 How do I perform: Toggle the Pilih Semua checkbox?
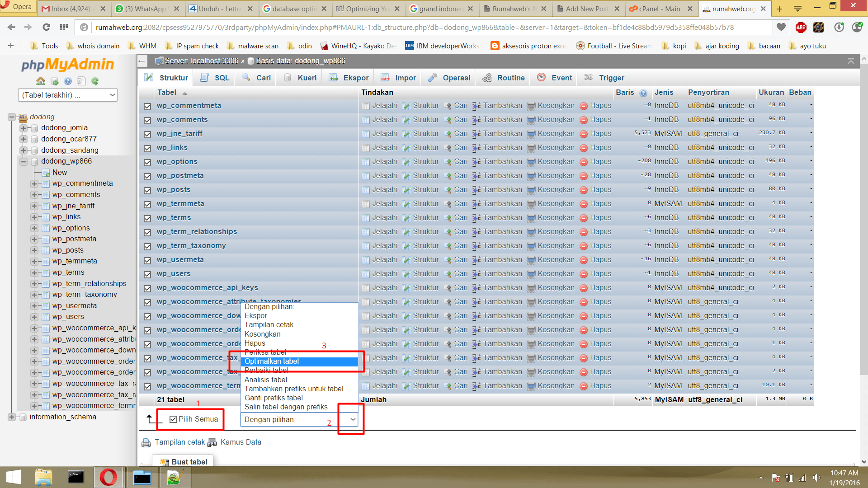173,419
